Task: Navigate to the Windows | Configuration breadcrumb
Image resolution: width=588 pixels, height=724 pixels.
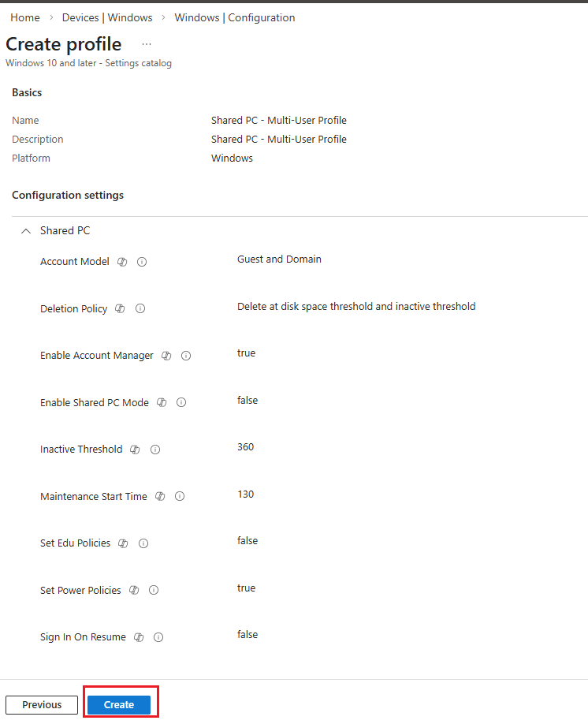Action: pyautogui.click(x=235, y=17)
